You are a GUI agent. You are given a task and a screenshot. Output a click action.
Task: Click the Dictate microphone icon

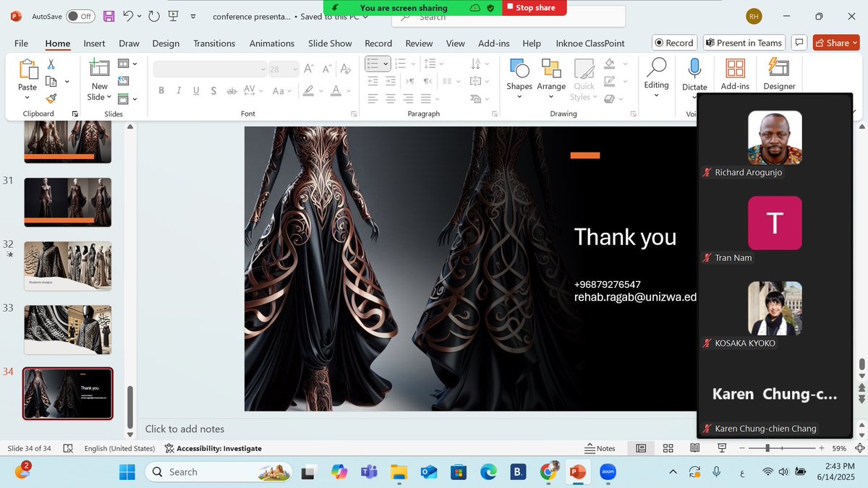(694, 68)
